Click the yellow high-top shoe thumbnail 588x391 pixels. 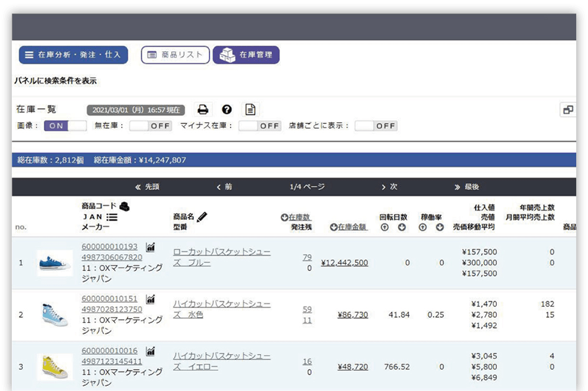click(x=54, y=366)
